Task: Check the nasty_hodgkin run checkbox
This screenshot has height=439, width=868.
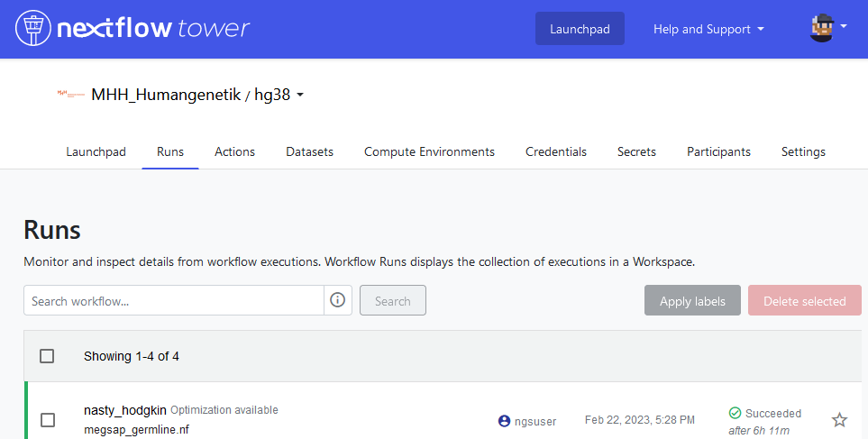Action: pyautogui.click(x=48, y=420)
